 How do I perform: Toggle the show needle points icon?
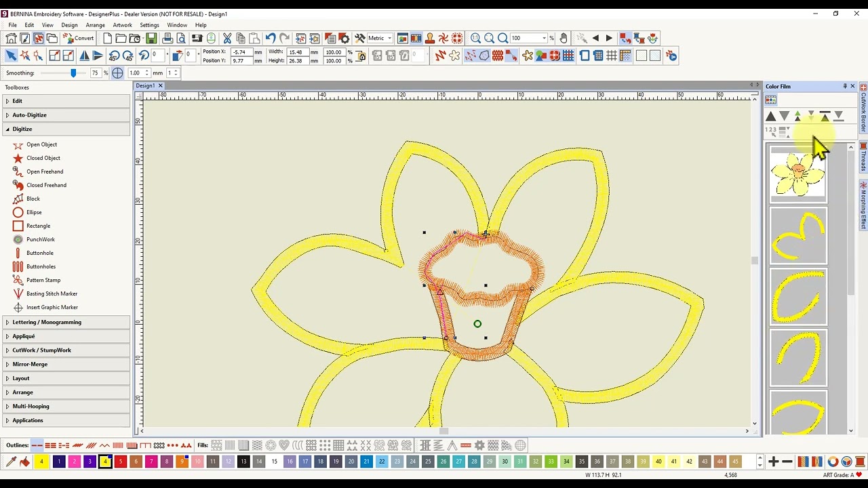coord(469,56)
